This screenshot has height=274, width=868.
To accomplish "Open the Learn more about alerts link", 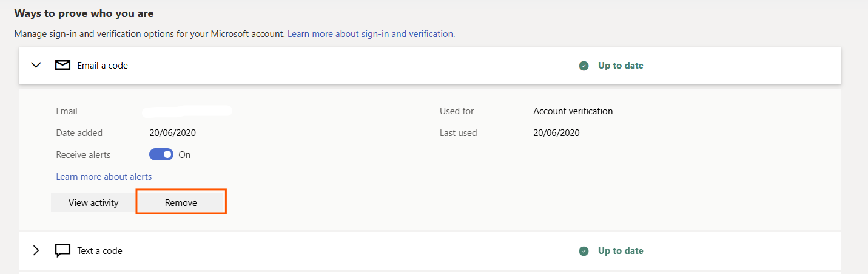I will click(104, 177).
